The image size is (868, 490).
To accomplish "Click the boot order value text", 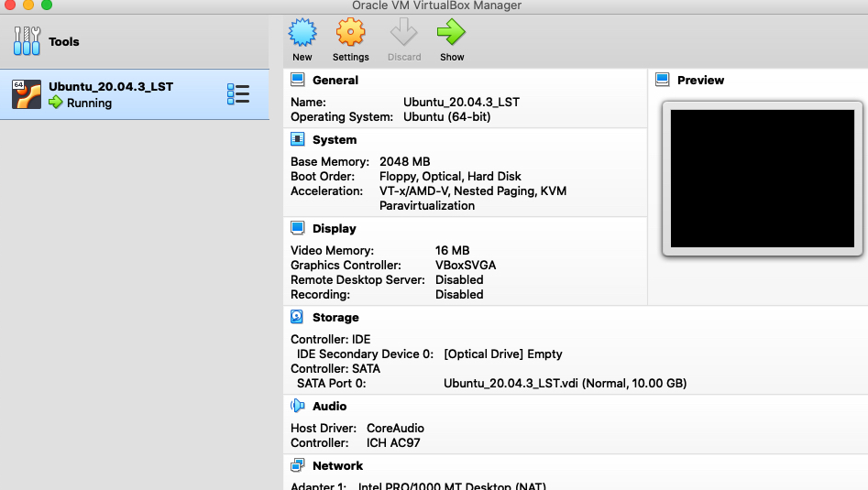I will (x=450, y=177).
